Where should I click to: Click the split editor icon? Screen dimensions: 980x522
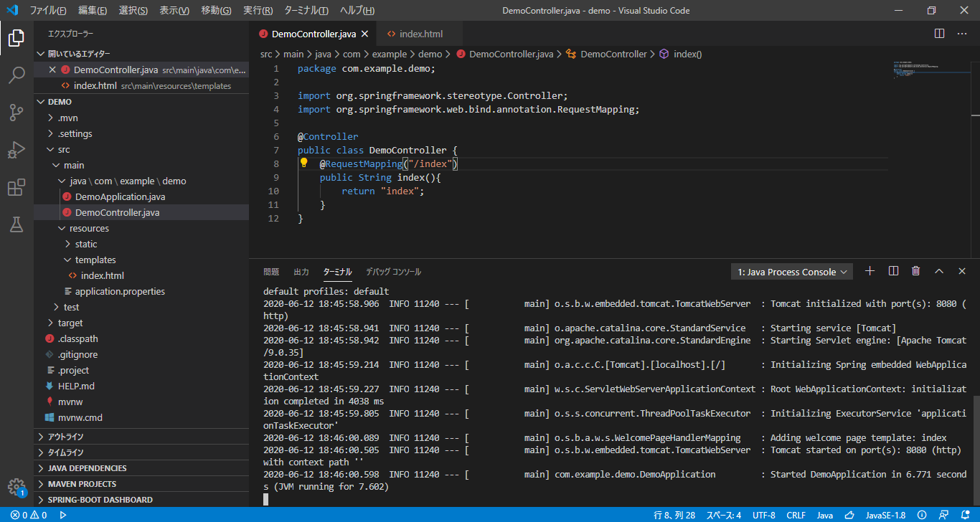pos(939,34)
